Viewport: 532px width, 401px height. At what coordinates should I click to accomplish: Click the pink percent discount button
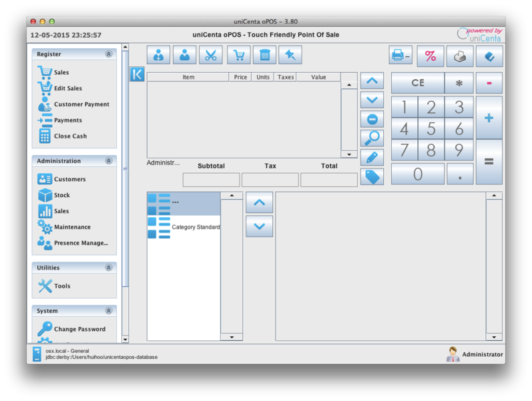(431, 56)
